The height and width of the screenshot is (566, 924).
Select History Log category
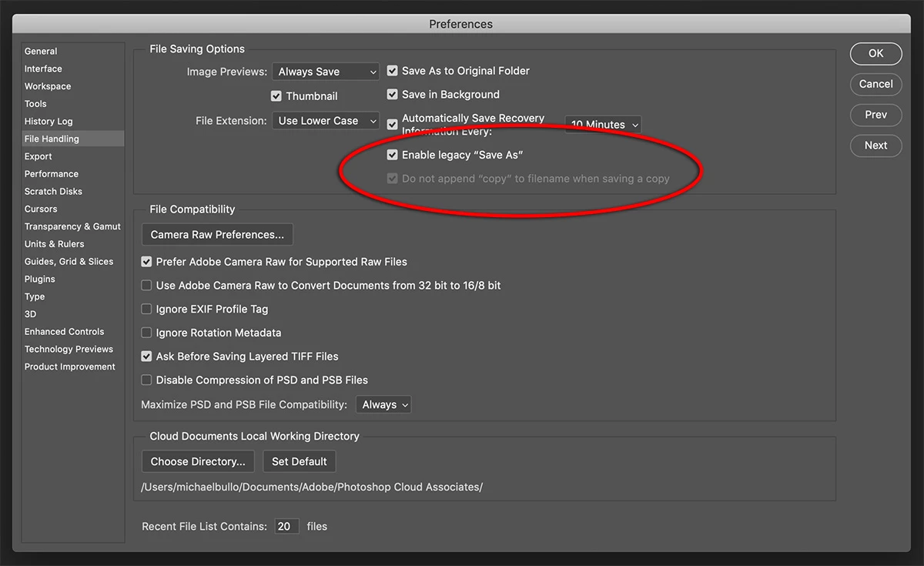tap(49, 122)
